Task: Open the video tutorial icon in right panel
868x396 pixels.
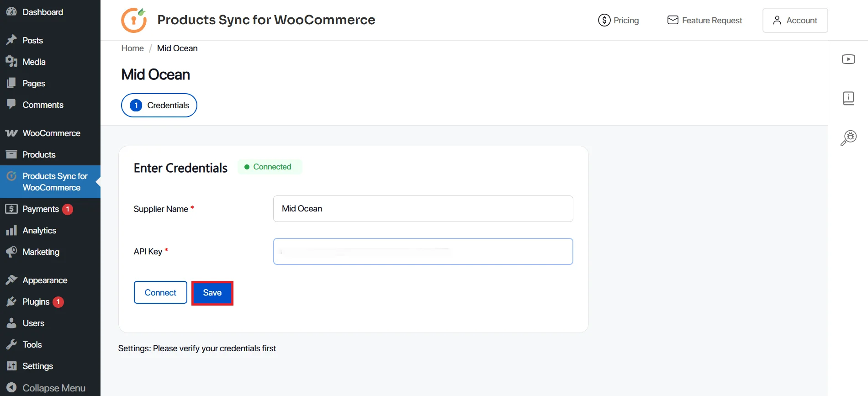Action: click(x=848, y=59)
